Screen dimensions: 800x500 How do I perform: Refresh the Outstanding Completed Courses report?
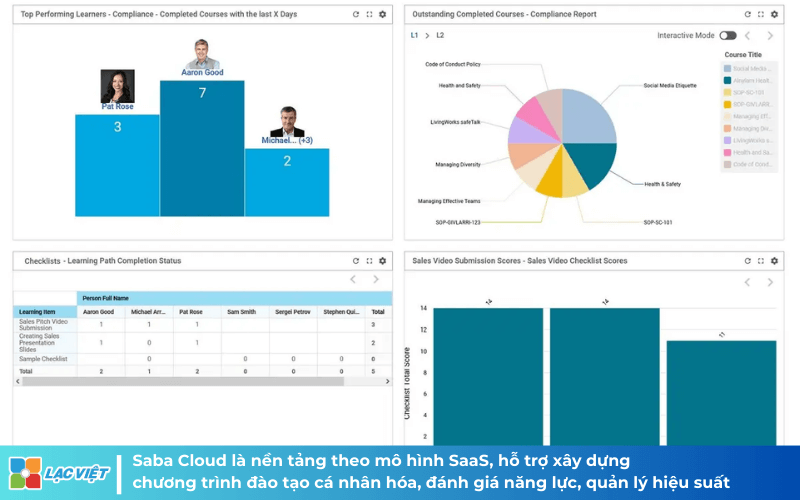[748, 15]
